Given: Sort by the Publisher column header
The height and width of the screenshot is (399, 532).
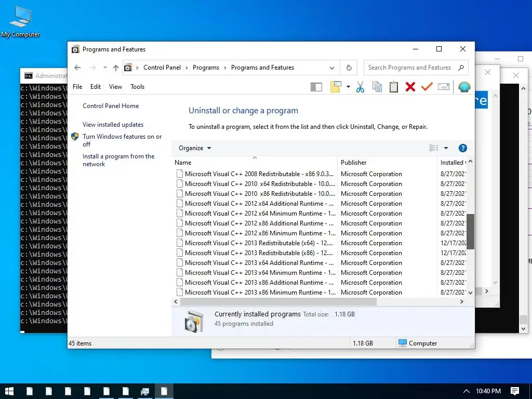Looking at the screenshot, I should (387, 162).
